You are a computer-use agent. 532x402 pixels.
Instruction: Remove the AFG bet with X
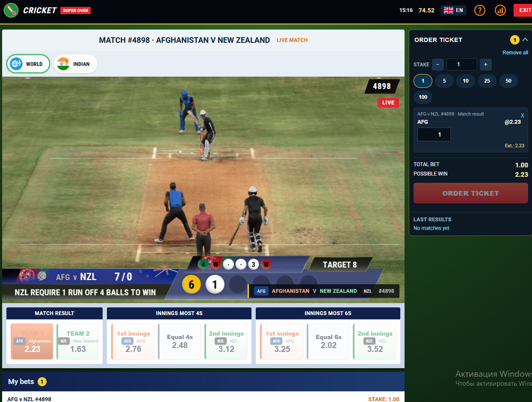click(523, 116)
